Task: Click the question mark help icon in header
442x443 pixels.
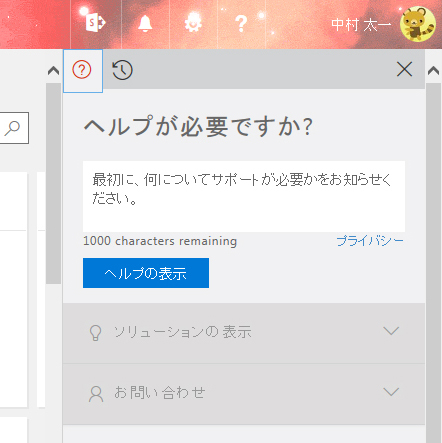Action: pos(241,23)
